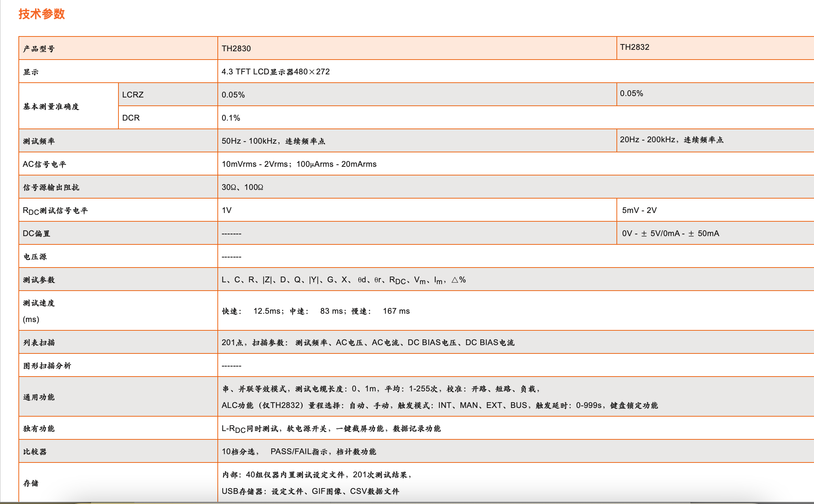Click the 独有功能 row label
Screen dimensions: 814x504
[x=39, y=429]
